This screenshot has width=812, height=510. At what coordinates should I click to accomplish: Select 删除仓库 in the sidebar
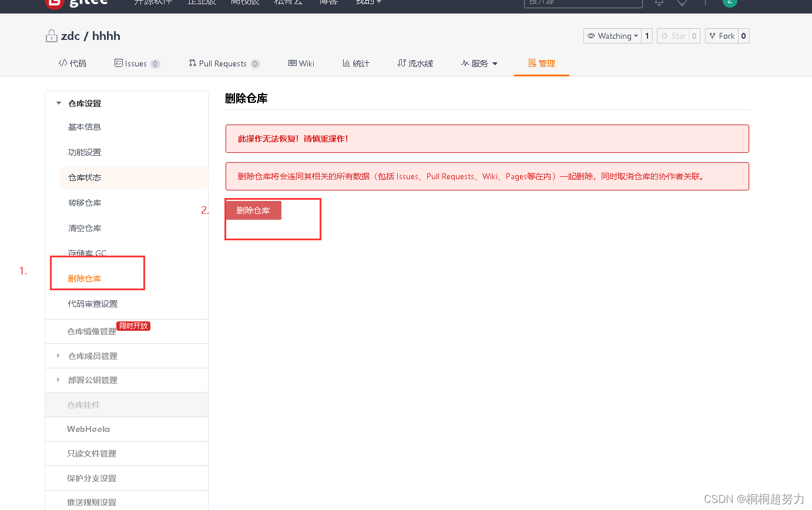[85, 279]
